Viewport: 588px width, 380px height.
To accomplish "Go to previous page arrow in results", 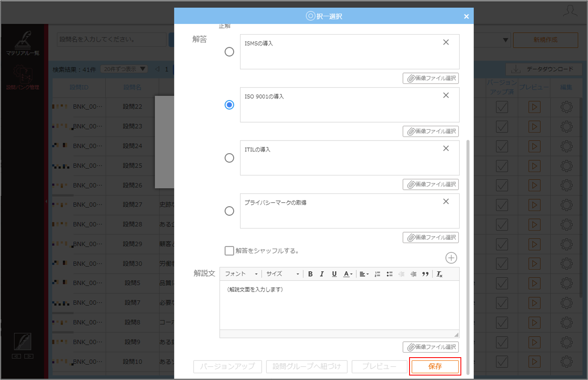I will pos(157,69).
